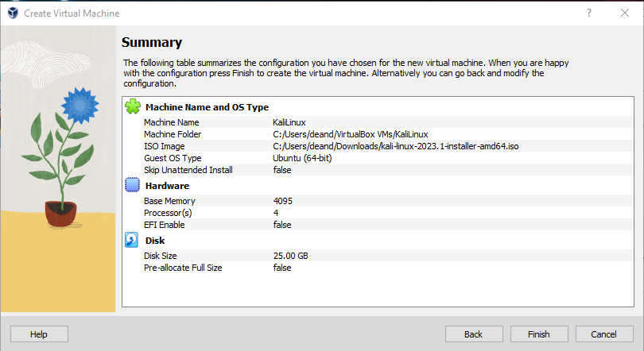Open the Help button
This screenshot has width=644, height=351.
(39, 334)
